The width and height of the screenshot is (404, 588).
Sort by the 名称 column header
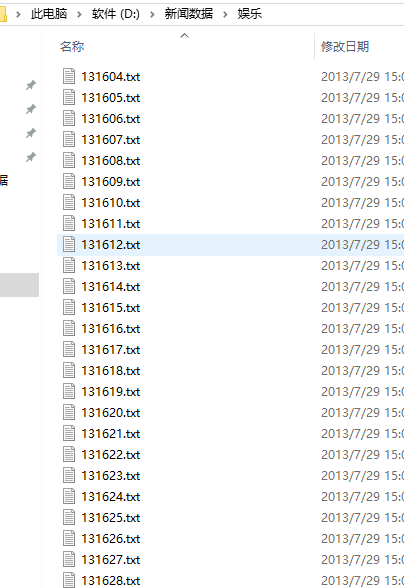pyautogui.click(x=72, y=46)
